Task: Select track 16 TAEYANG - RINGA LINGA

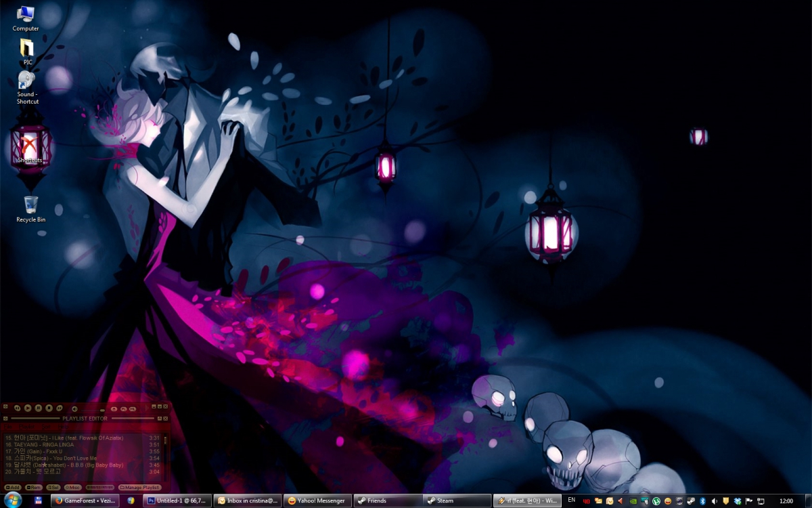Action: 83,444
